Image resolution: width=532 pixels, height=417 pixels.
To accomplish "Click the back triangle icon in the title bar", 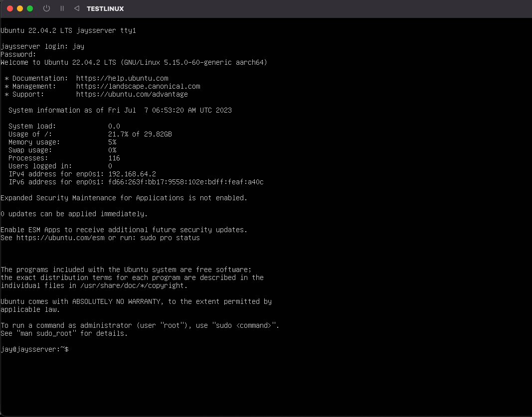I will point(77,8).
